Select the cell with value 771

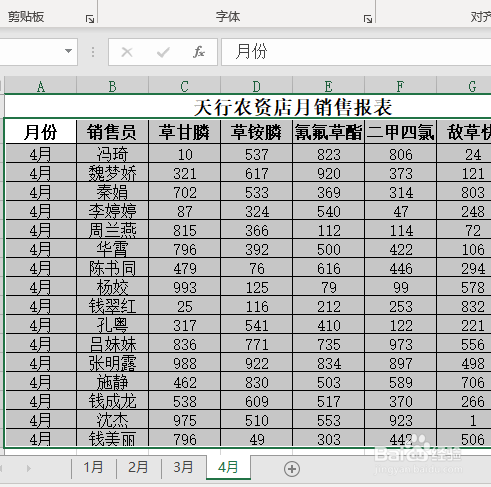pyautogui.click(x=257, y=344)
